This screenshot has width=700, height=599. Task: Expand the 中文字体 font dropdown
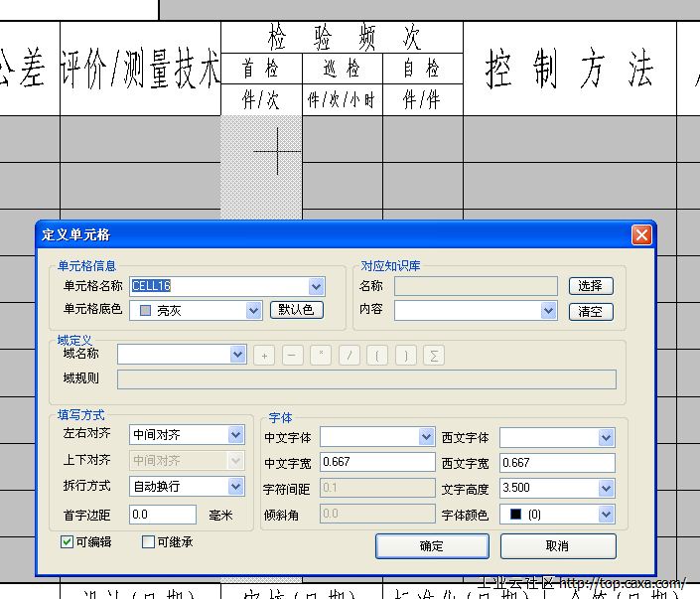426,437
